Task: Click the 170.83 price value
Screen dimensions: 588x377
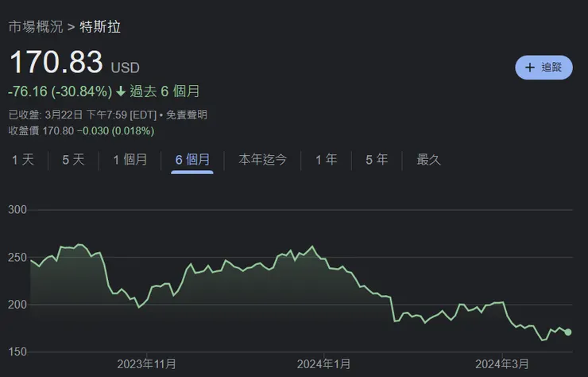Action: click(56, 62)
